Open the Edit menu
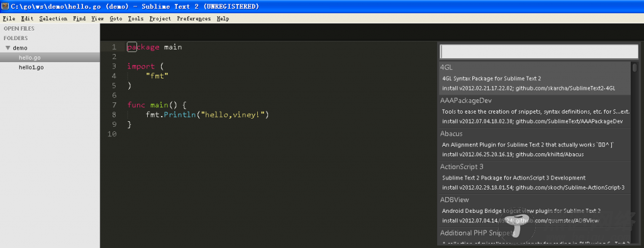Screen dimensions: 644x248 [27, 18]
